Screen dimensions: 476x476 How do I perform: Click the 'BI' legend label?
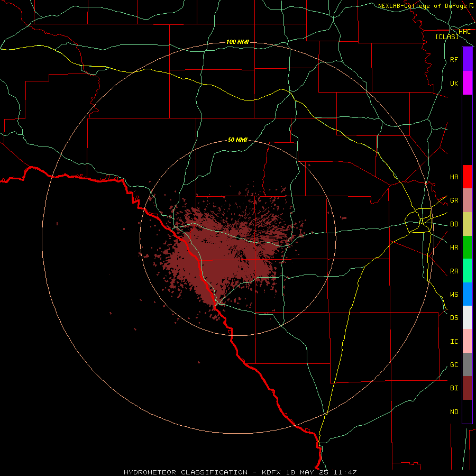tap(454, 388)
